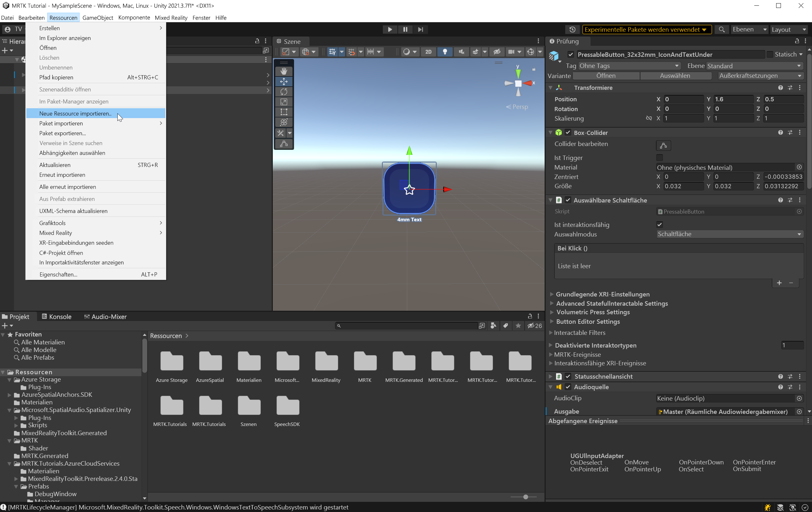The image size is (812, 512).
Task: Click the Edit Collider icon button
Action: pos(663,145)
